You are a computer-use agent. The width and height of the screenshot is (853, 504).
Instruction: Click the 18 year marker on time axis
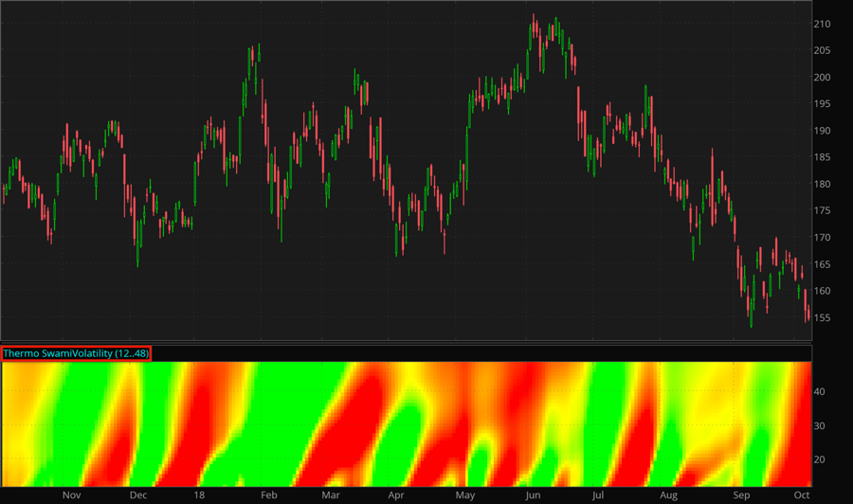tap(200, 495)
